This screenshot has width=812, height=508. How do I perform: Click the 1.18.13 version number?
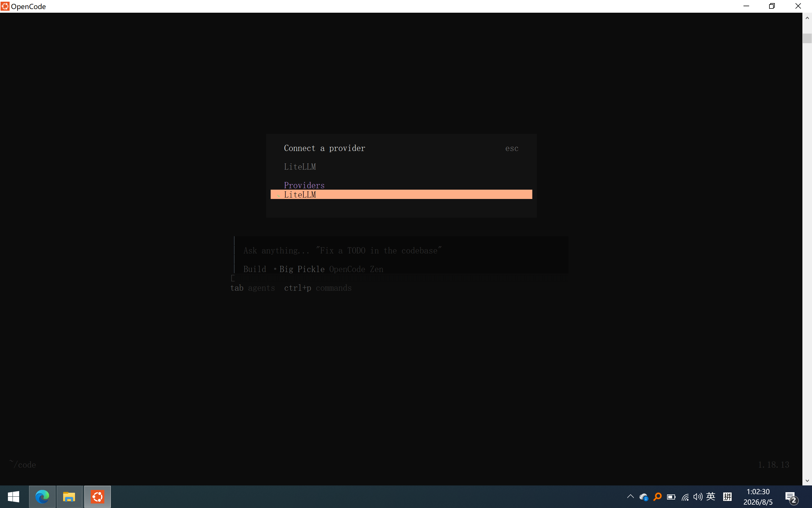tap(773, 464)
